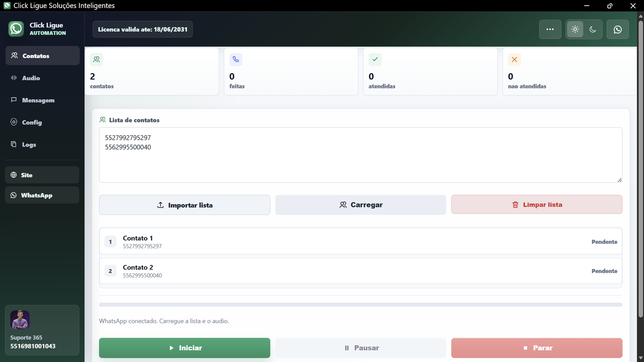644x362 pixels.
Task: Click the number 5527992795297 in the text area
Action: (128, 138)
